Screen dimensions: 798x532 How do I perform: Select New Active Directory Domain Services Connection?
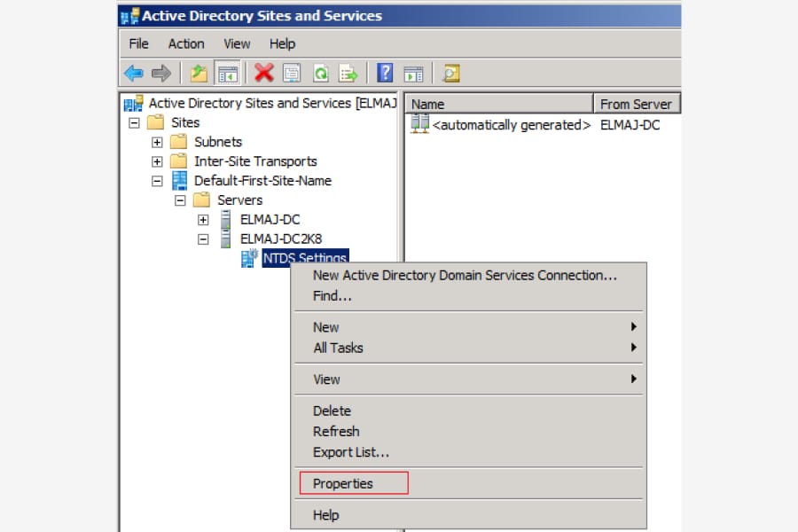[465, 275]
